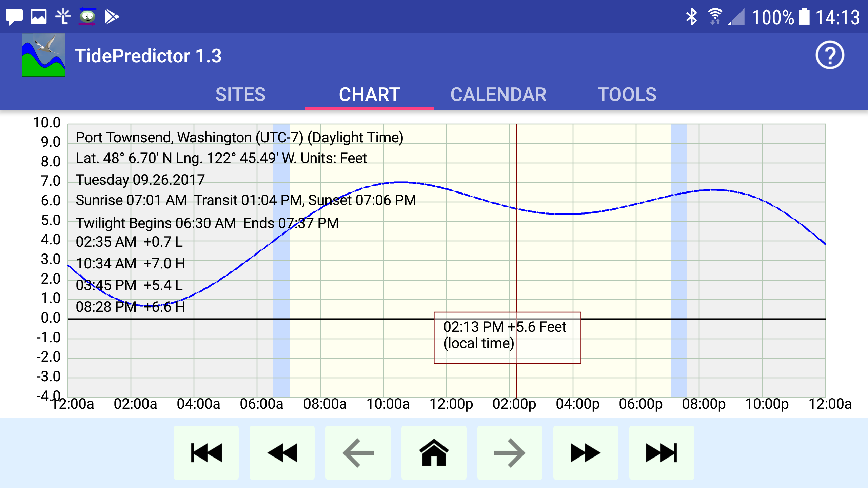Switch to the SITES tab
This screenshot has width=868, height=488.
[x=240, y=94]
